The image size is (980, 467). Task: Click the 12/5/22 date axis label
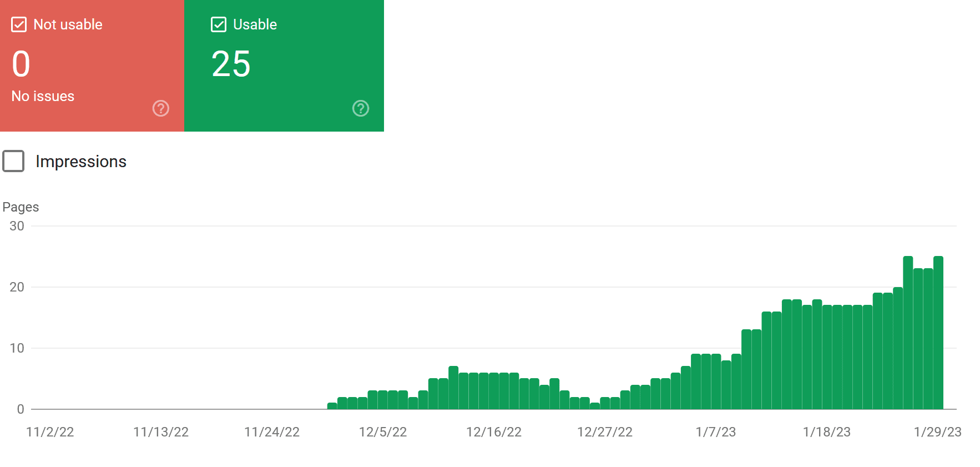383,432
